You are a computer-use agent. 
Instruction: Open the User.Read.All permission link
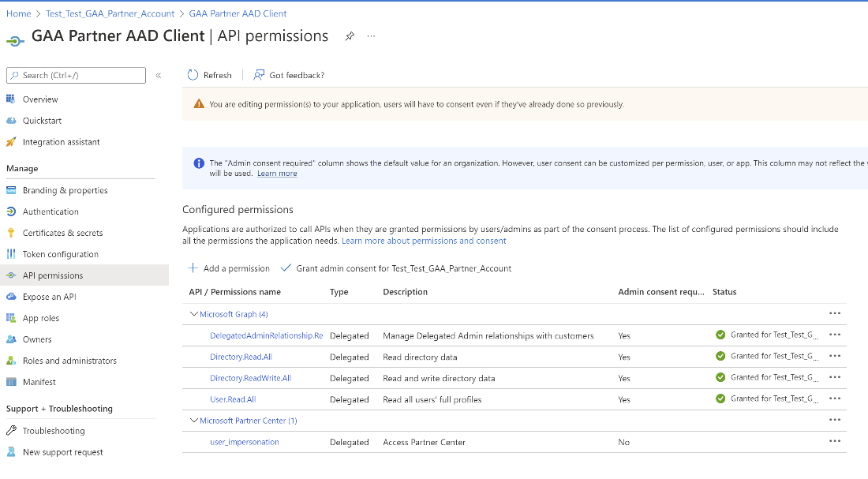[233, 399]
